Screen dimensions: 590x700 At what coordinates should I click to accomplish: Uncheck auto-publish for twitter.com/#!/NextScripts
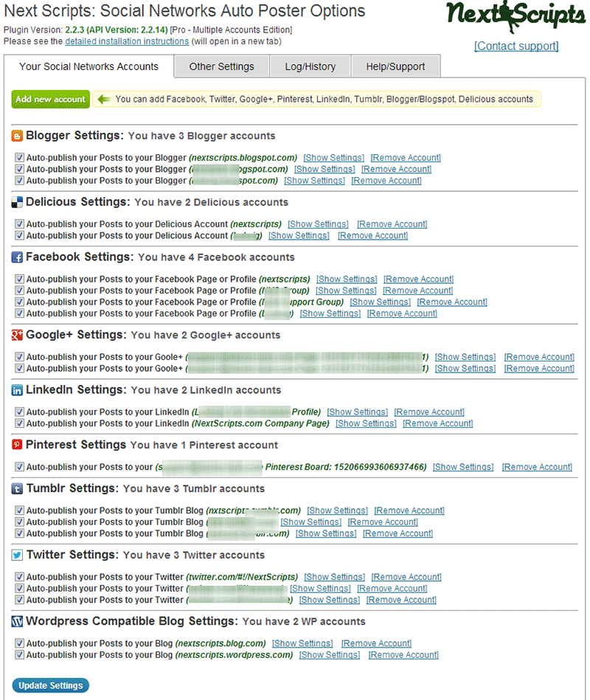point(19,576)
